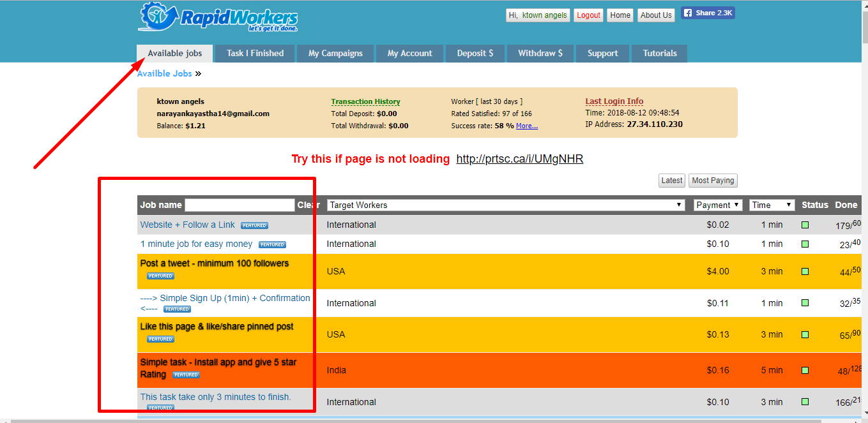Open the My Campaigns tab
The image size is (868, 423).
[x=335, y=54]
